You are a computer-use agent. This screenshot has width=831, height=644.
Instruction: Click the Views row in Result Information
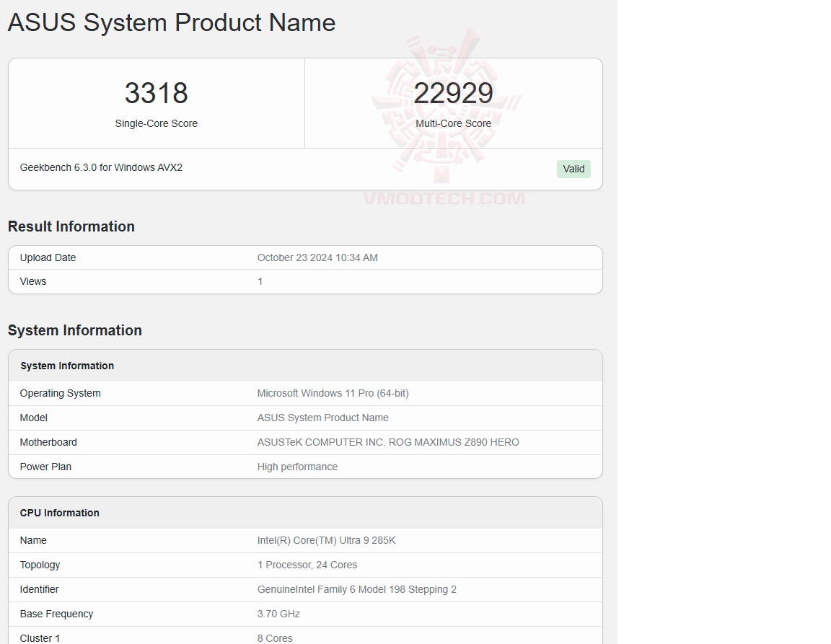(x=33, y=281)
